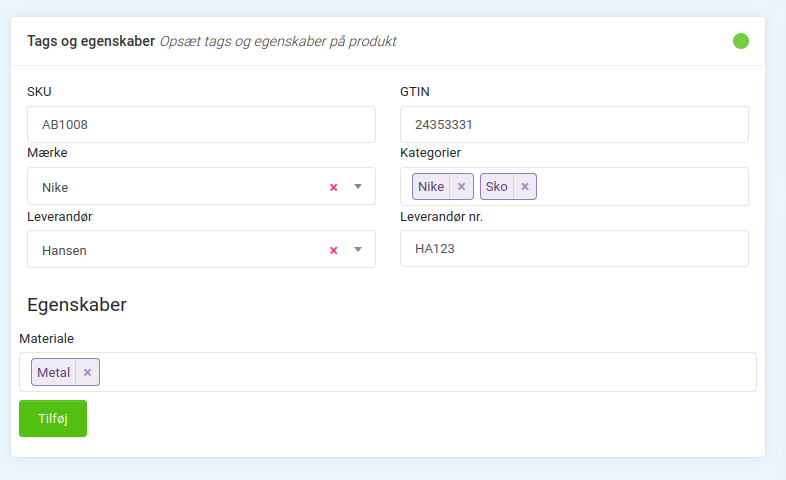The height and width of the screenshot is (480, 786).
Task: Remove the Metal material tag
Action: pyautogui.click(x=87, y=373)
